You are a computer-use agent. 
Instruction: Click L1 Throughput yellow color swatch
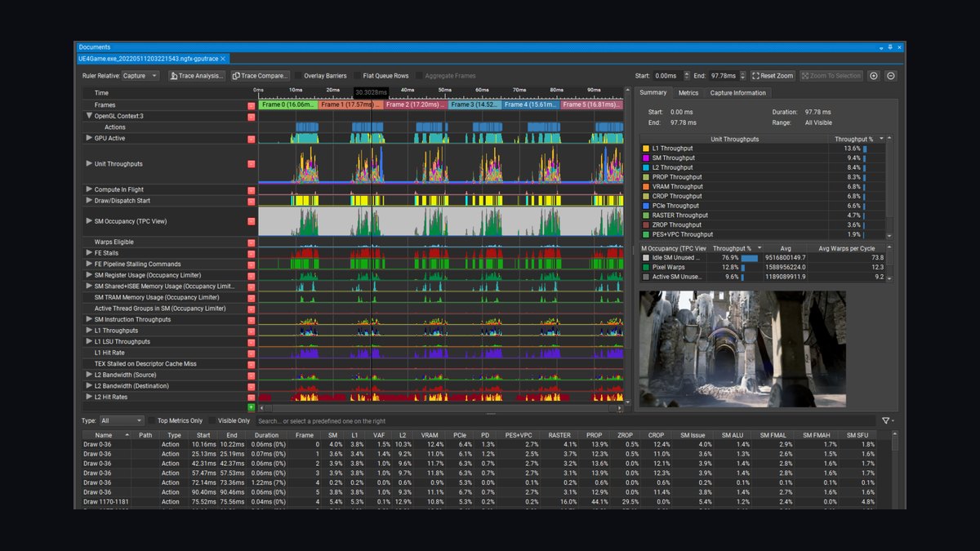tap(645, 149)
